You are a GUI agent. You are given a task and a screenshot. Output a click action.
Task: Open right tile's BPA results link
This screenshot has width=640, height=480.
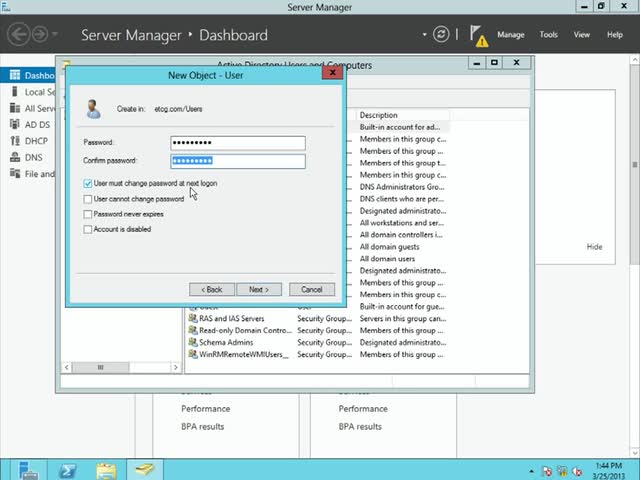360,427
